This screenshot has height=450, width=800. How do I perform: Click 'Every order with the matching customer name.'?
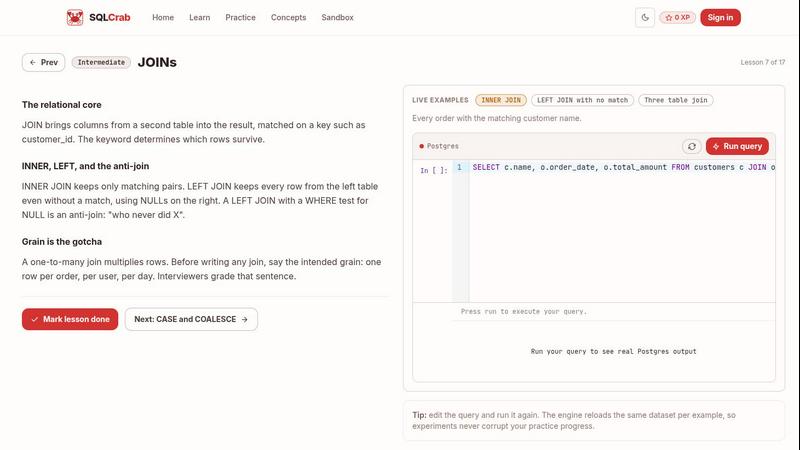497,118
